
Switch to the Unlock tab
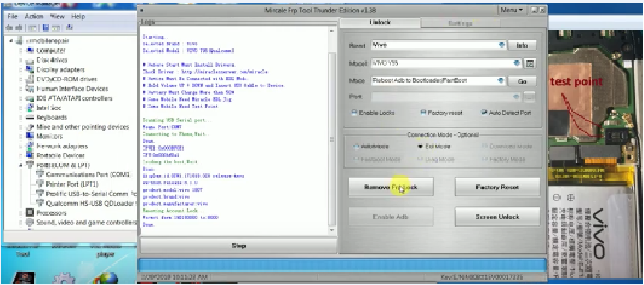(x=380, y=23)
